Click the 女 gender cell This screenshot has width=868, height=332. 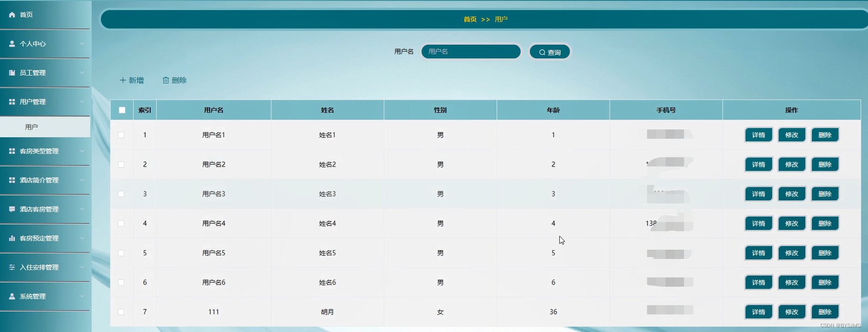point(440,312)
